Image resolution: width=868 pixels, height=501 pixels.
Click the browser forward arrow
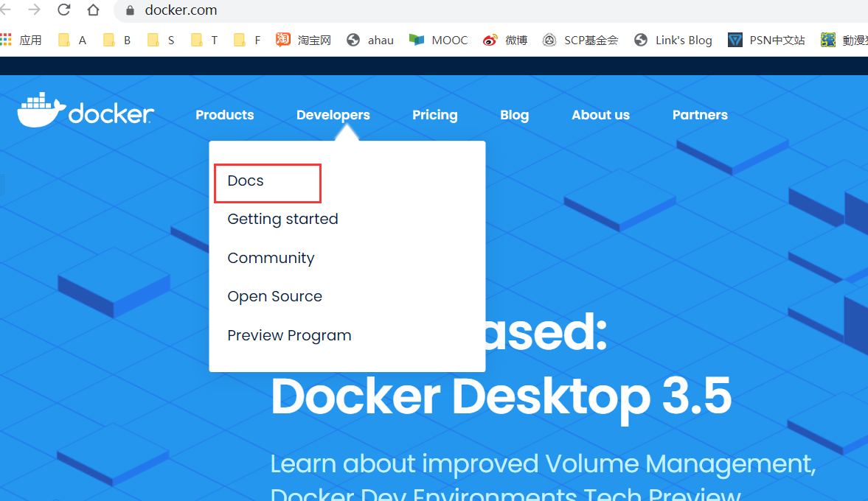(x=35, y=10)
